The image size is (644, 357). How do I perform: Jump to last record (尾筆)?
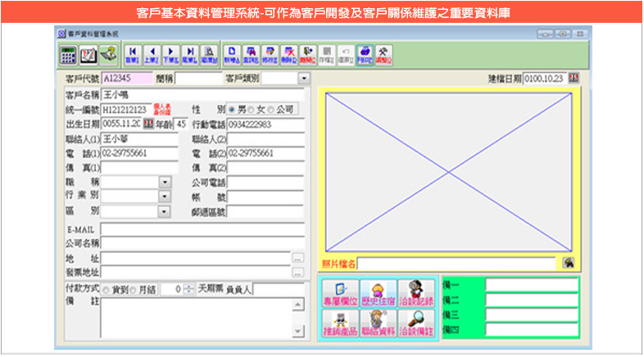tap(189, 55)
